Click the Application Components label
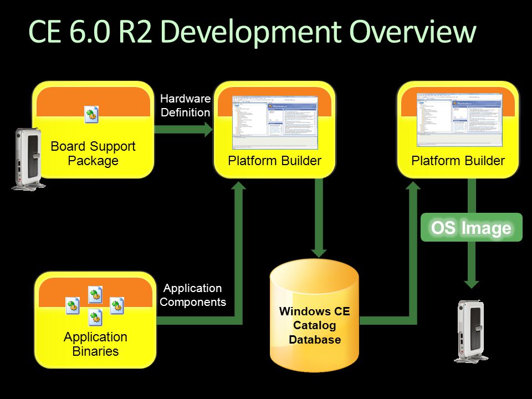The height and width of the screenshot is (399, 532). (x=193, y=295)
